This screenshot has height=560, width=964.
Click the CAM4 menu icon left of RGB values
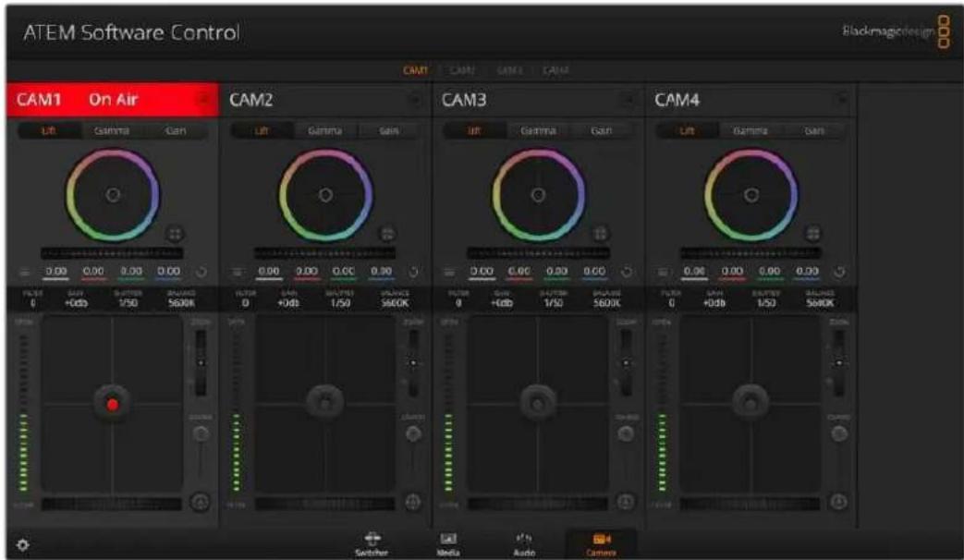(x=663, y=272)
